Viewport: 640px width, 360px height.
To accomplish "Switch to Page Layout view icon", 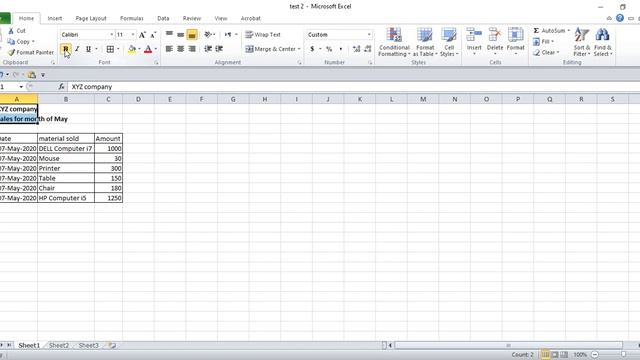I will tap(555, 355).
